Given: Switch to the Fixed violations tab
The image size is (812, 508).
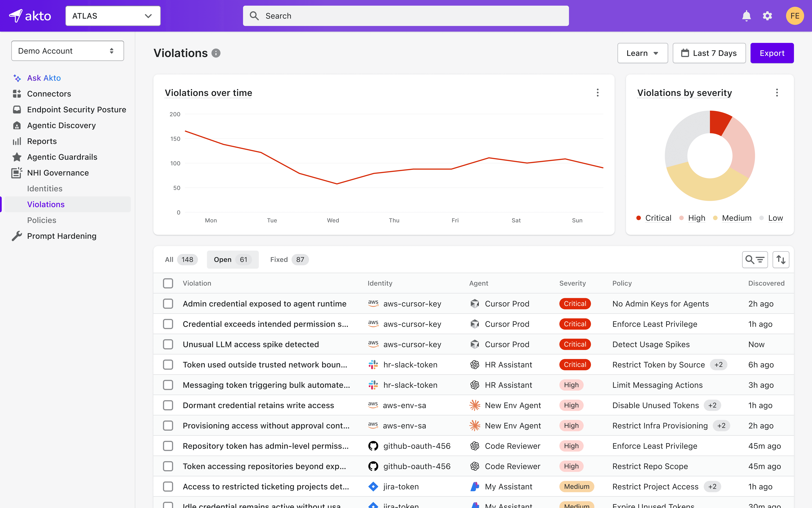Looking at the screenshot, I should point(289,260).
